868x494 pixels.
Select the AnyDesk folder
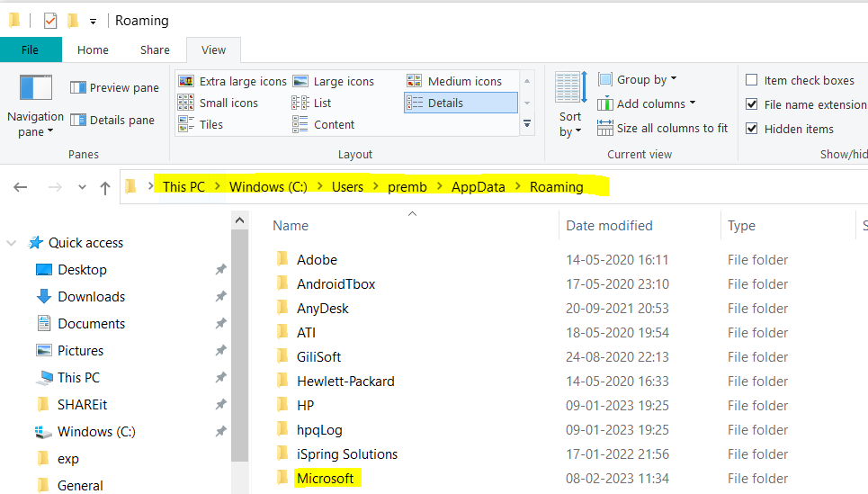point(322,309)
